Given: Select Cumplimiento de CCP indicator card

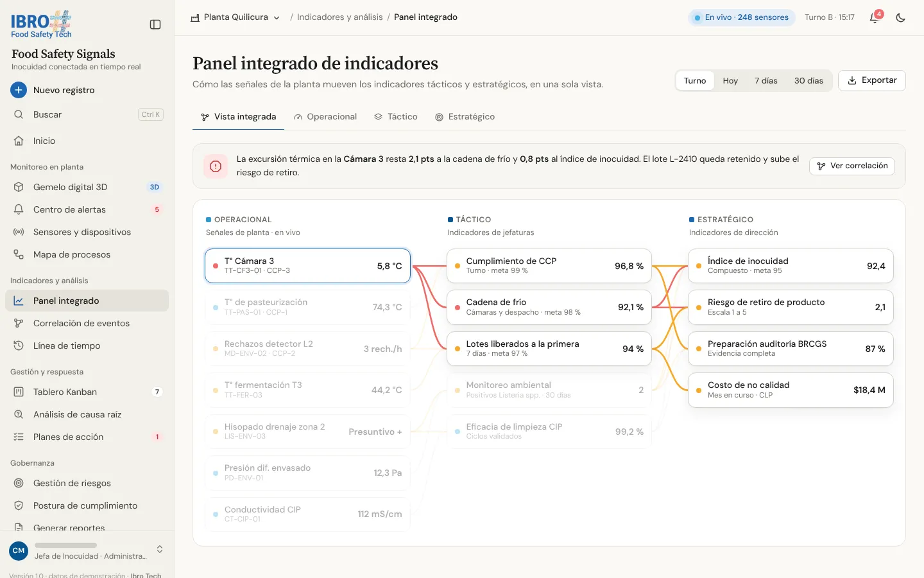Looking at the screenshot, I should tap(549, 266).
